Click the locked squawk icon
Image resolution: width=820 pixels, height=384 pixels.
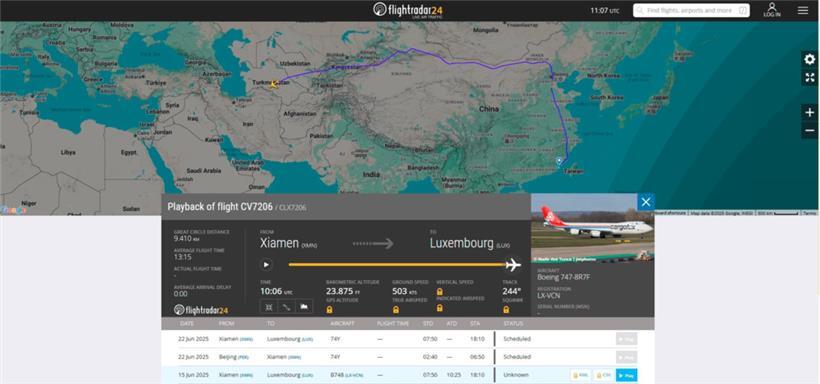506,309
